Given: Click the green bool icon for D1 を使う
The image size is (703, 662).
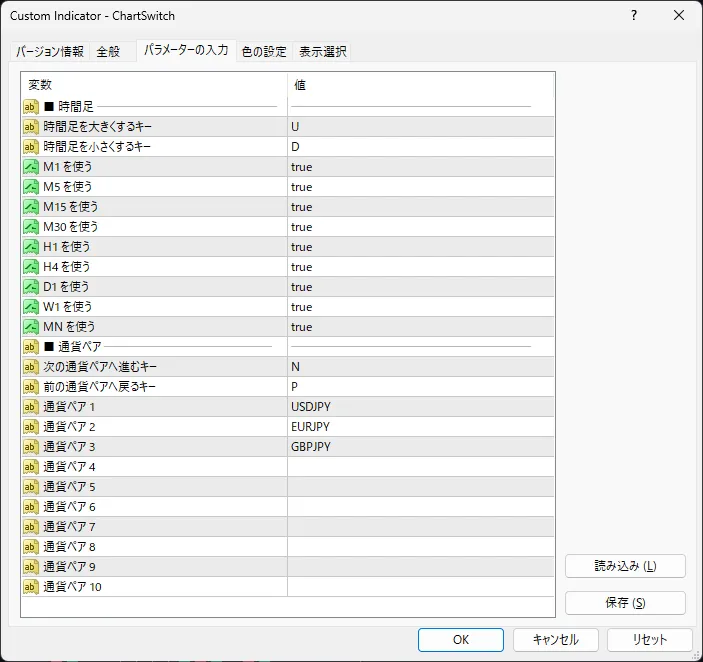Looking at the screenshot, I should (x=30, y=287).
